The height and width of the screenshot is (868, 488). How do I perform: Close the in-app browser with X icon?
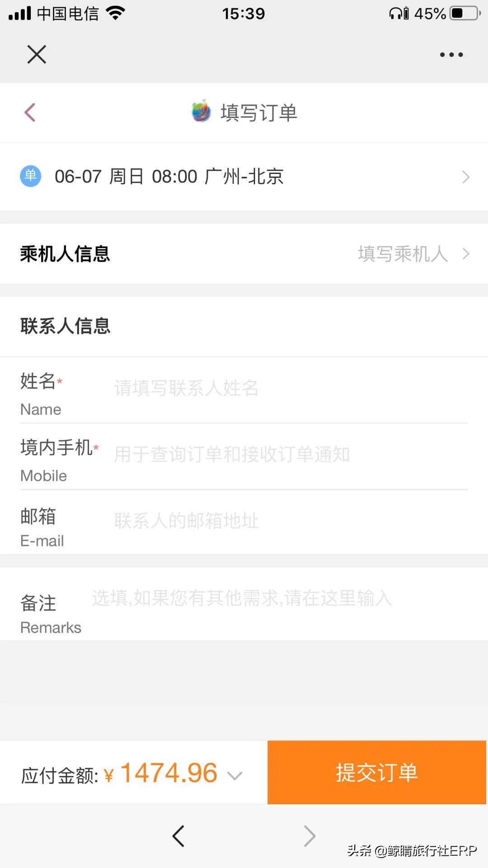point(37,55)
